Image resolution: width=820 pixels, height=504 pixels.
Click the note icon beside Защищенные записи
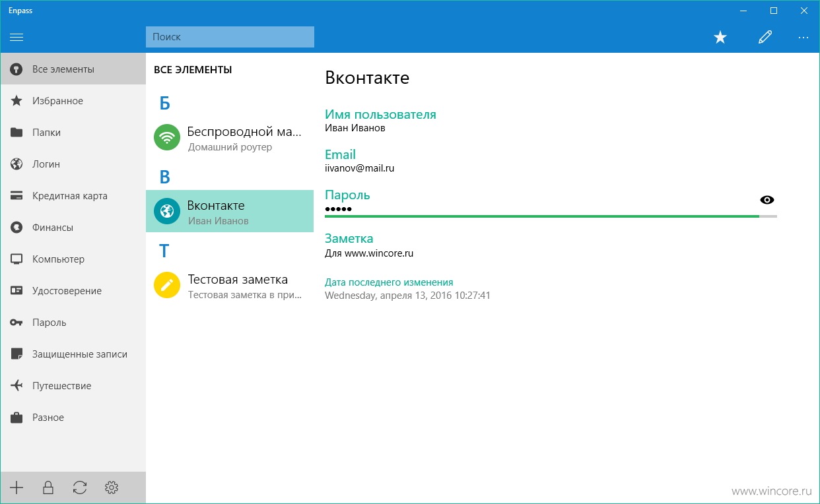tap(17, 354)
